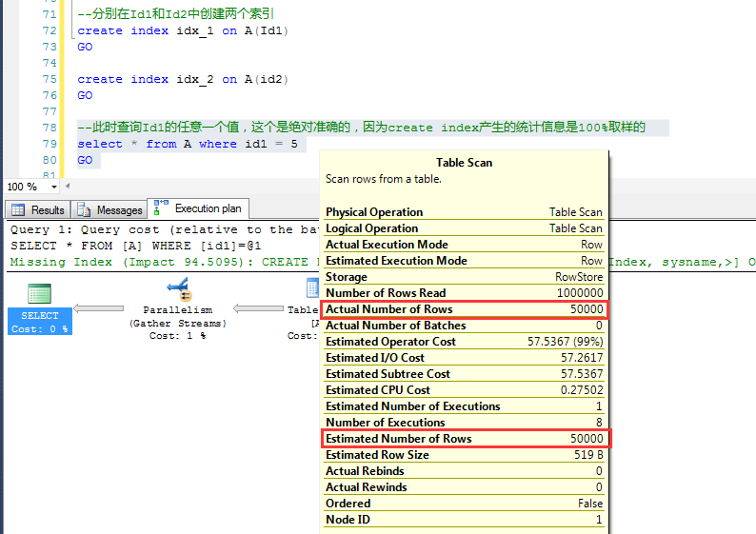Click the horizontal scrollbar left arrow
756x534 pixels.
point(68,186)
